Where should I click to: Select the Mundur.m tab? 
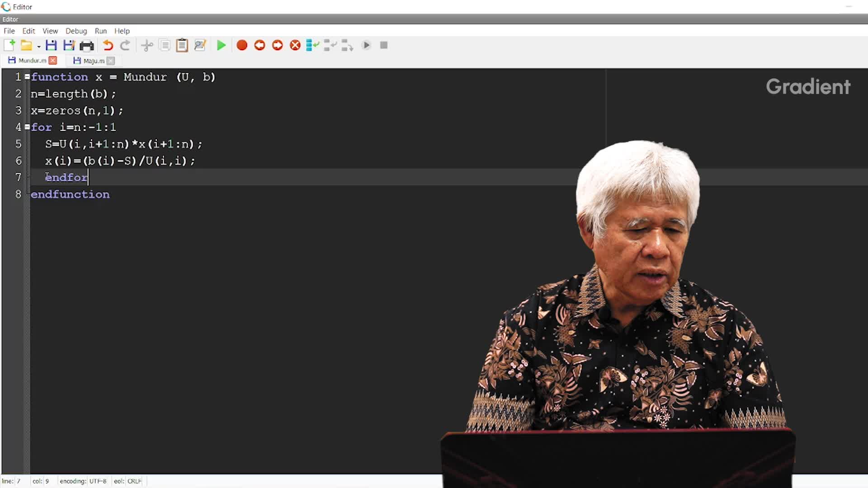(x=32, y=60)
